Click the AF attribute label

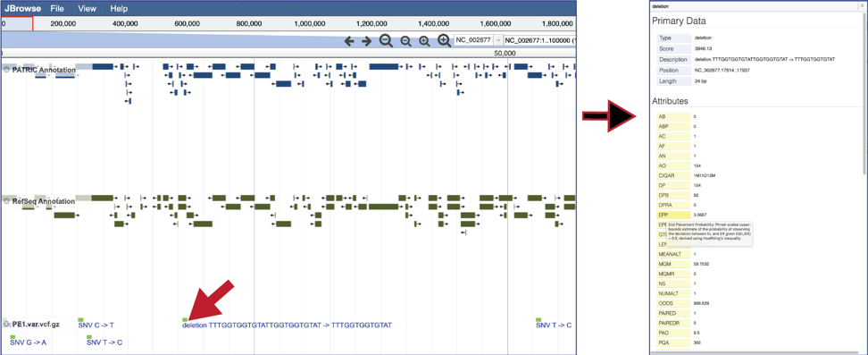(x=673, y=146)
